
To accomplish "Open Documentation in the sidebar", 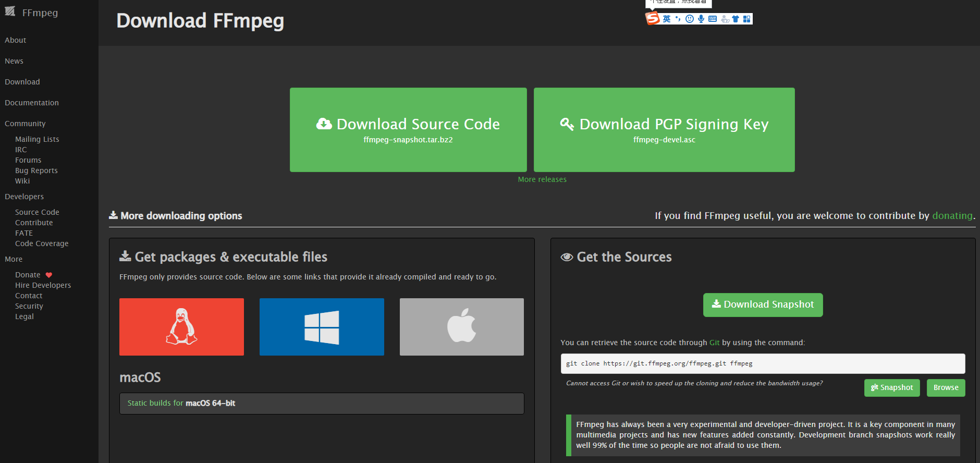I will click(32, 103).
